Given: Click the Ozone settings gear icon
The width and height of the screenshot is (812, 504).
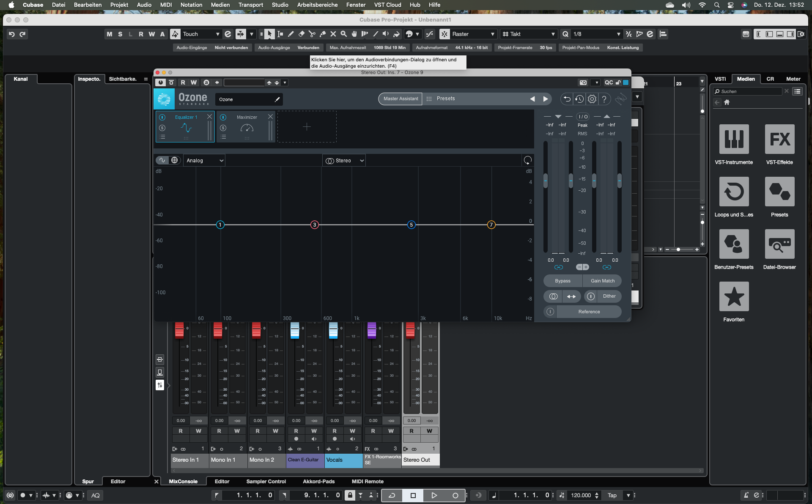Looking at the screenshot, I should 592,99.
